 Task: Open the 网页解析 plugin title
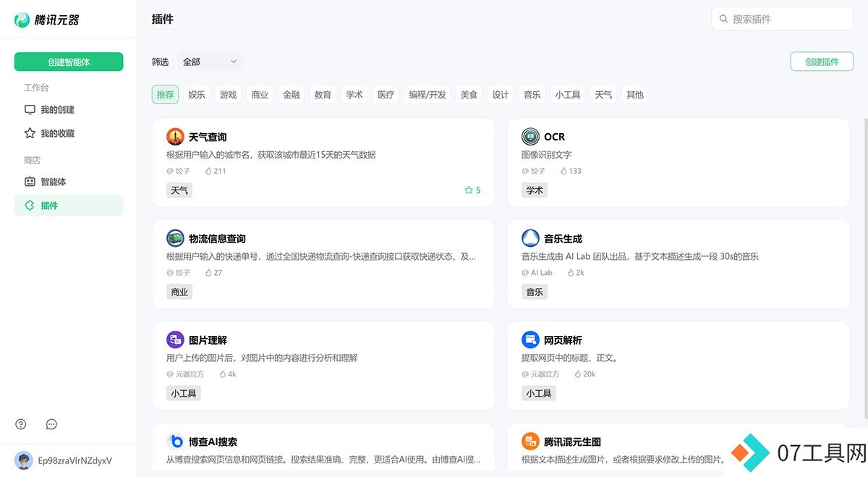563,340
